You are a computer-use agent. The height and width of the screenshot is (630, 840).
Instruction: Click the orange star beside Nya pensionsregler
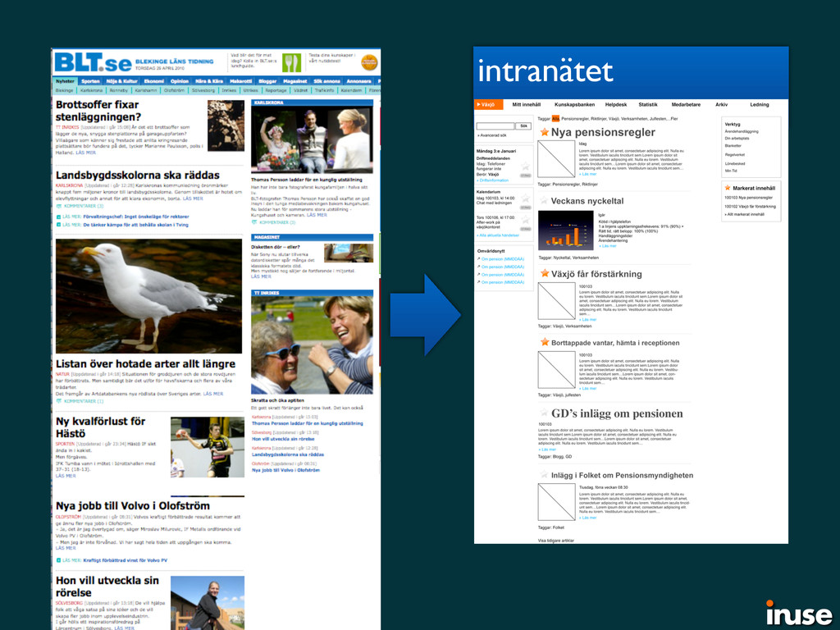point(545,132)
